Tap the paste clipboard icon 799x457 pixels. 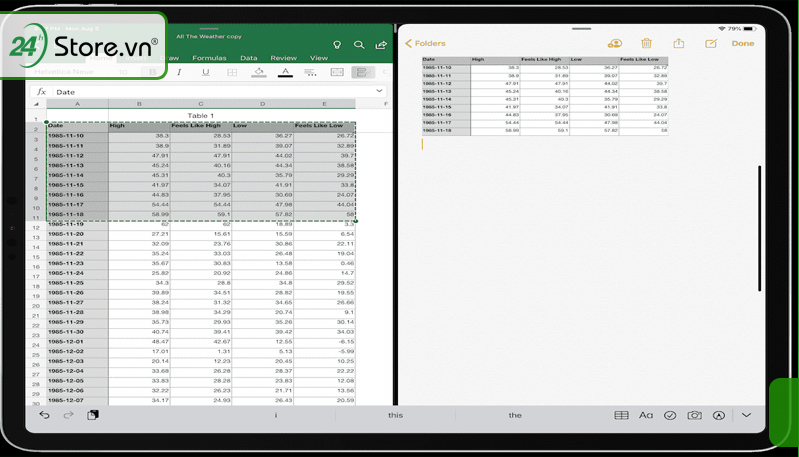tap(93, 415)
